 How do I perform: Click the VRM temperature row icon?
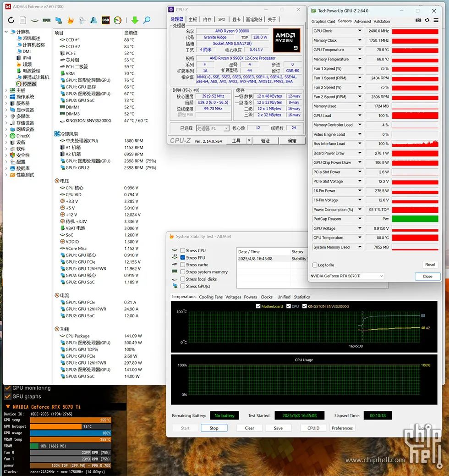[62, 73]
